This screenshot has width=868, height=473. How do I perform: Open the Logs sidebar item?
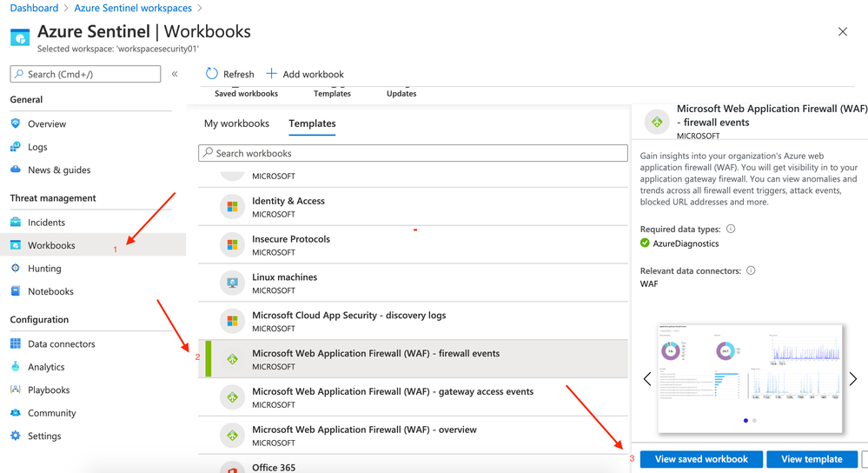coord(37,147)
